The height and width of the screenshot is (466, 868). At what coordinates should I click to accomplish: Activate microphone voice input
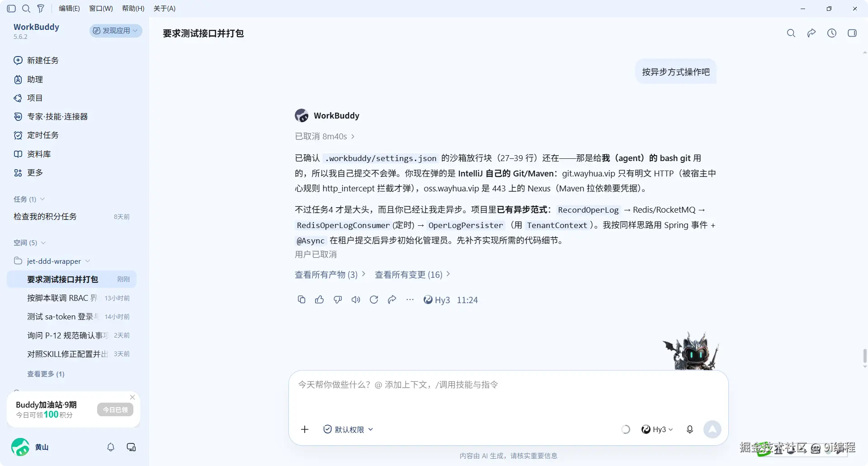pos(690,429)
